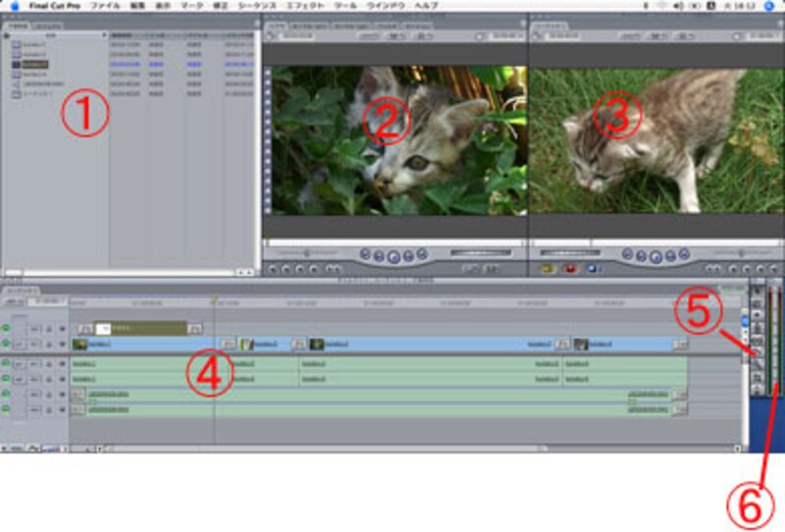Open the ファイル menu
This screenshot has width=785, height=532.
click(105, 5)
